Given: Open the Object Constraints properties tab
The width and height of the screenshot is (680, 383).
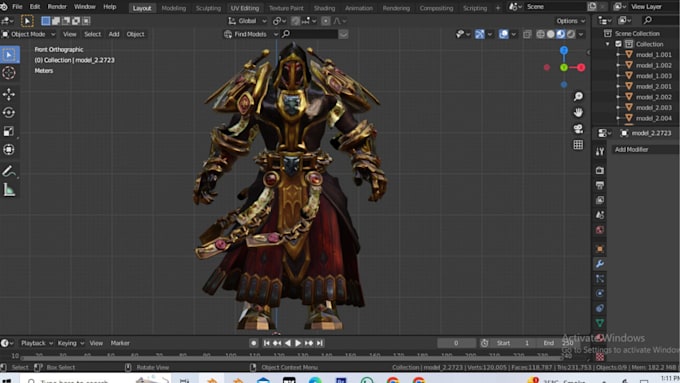Looking at the screenshot, I should coord(600,308).
